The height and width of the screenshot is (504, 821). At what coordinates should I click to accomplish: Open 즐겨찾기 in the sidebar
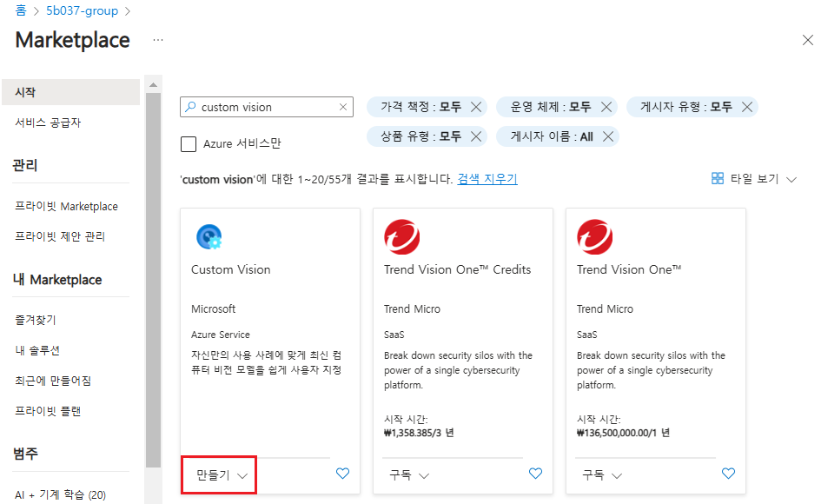[36, 320]
